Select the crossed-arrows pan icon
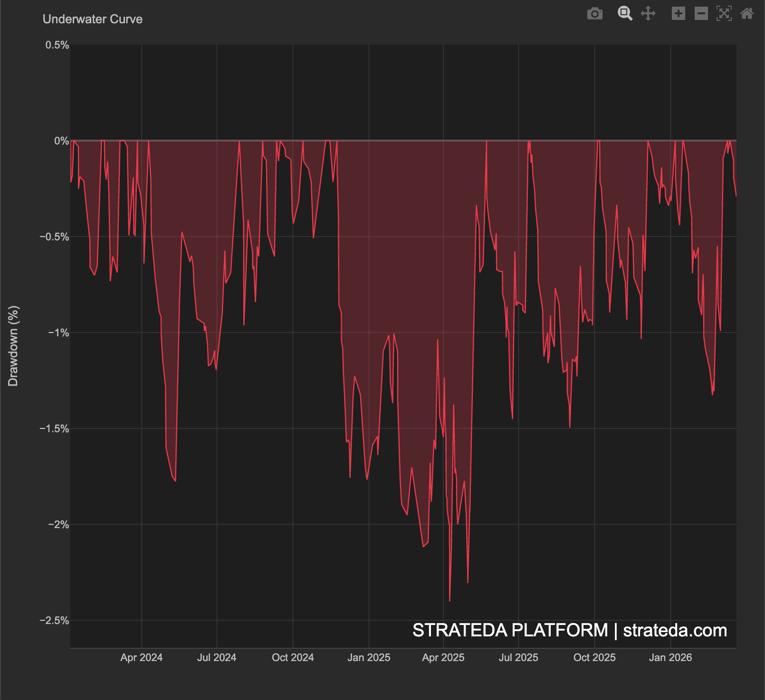The width and height of the screenshot is (765, 700). pyautogui.click(x=648, y=14)
